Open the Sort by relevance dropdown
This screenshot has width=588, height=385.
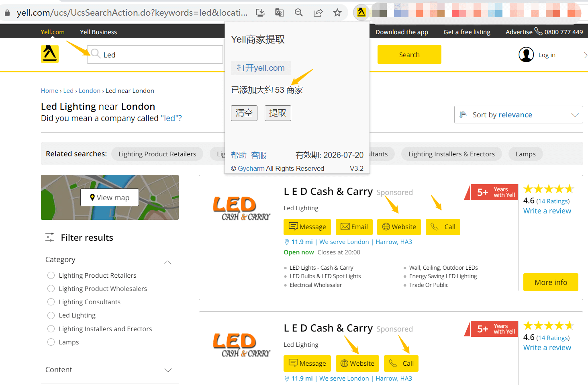[519, 115]
